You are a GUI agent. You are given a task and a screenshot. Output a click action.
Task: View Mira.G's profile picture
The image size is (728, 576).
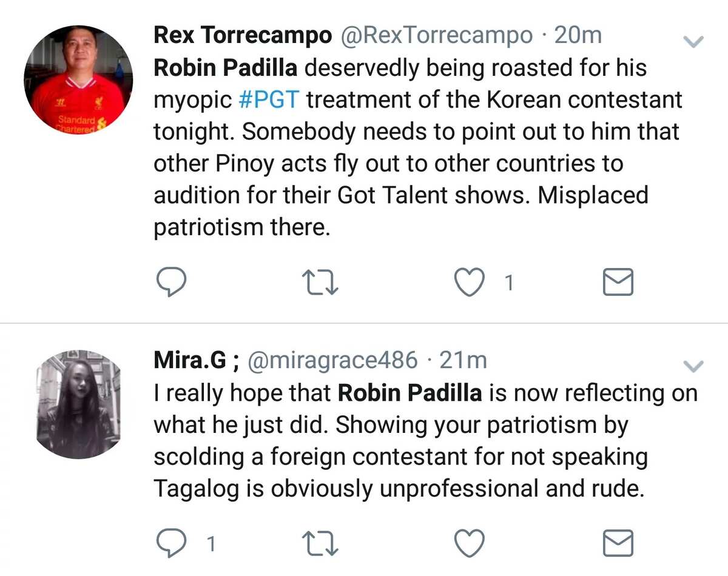coord(78,404)
